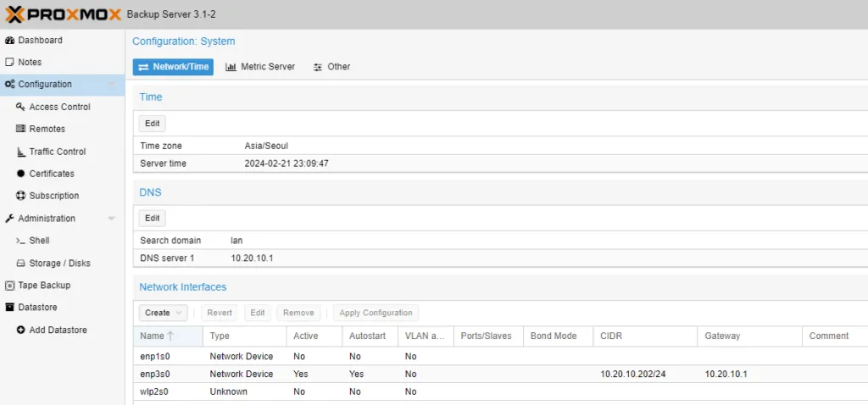Click the Storage / Disks drive icon

pyautogui.click(x=20, y=264)
